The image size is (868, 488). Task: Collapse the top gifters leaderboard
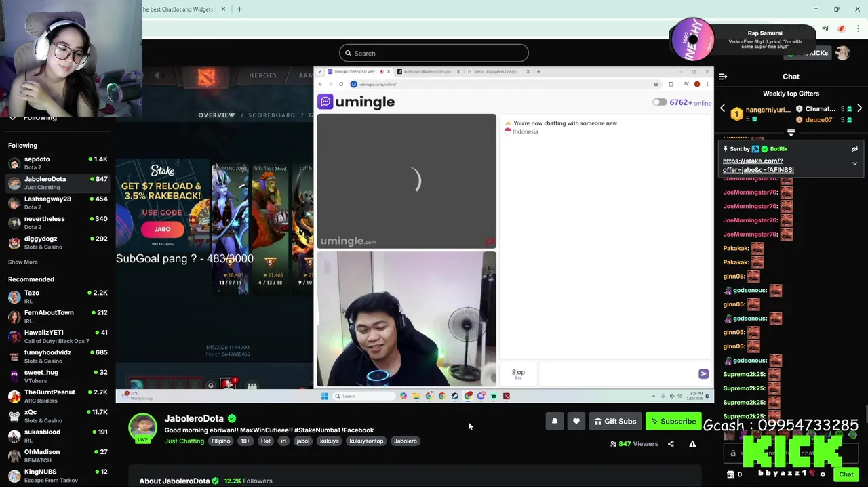tap(791, 132)
